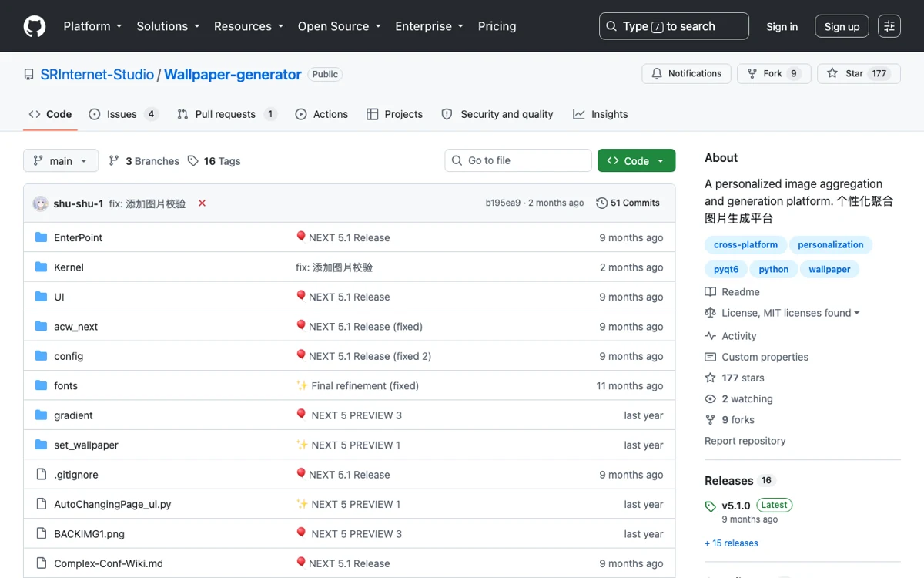Open the main branch dropdown
Viewport: 924px width, 578px height.
(x=61, y=161)
